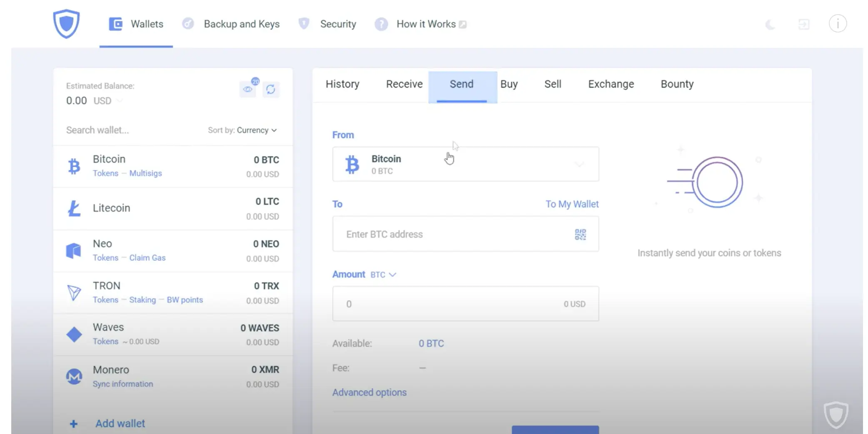Open Amount BTC unit dropdown
This screenshot has width=868, height=434.
point(383,275)
